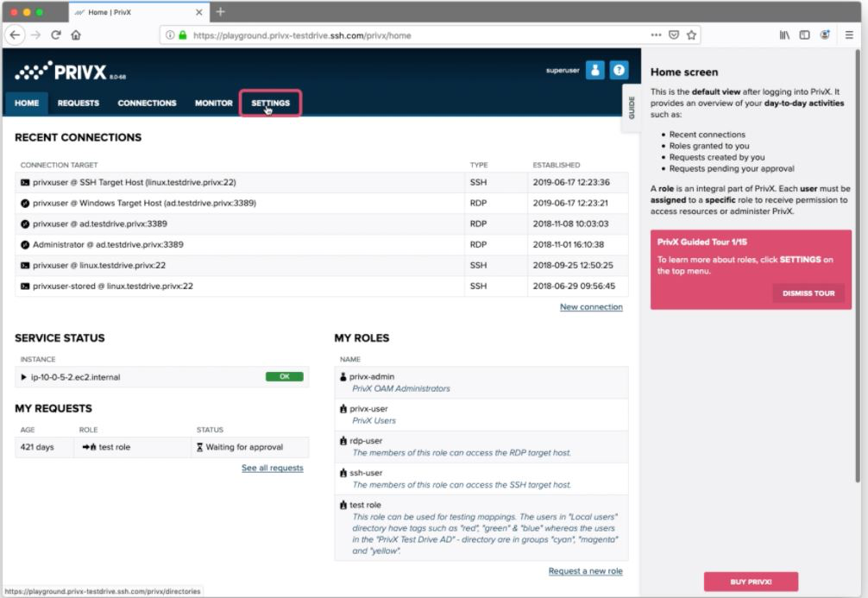The height and width of the screenshot is (598, 868).
Task: Open the SETTINGS tab
Action: [270, 103]
